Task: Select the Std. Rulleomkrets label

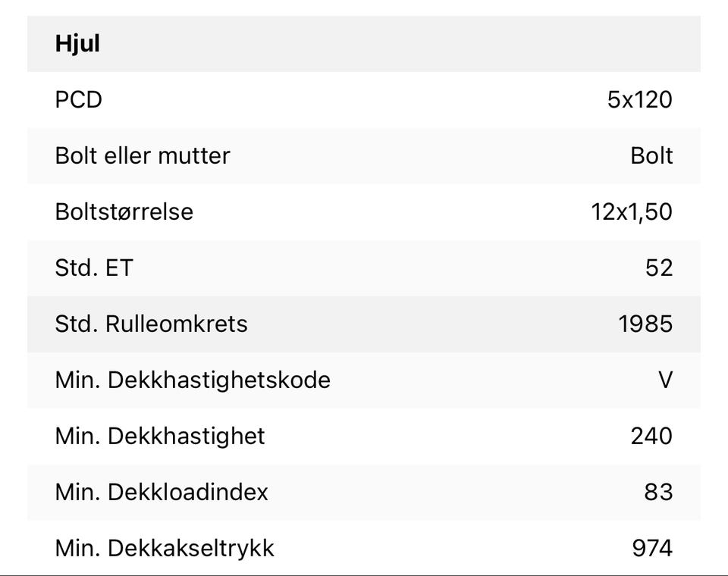Action: (151, 324)
